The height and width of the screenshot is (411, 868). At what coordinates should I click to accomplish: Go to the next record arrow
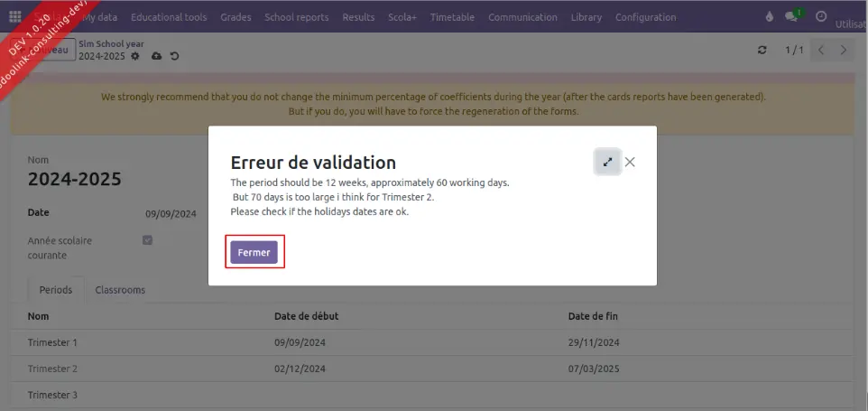pos(844,51)
